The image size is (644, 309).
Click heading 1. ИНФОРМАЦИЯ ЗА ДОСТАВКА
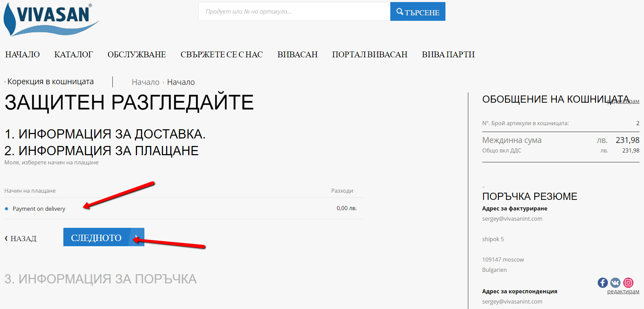tap(105, 134)
